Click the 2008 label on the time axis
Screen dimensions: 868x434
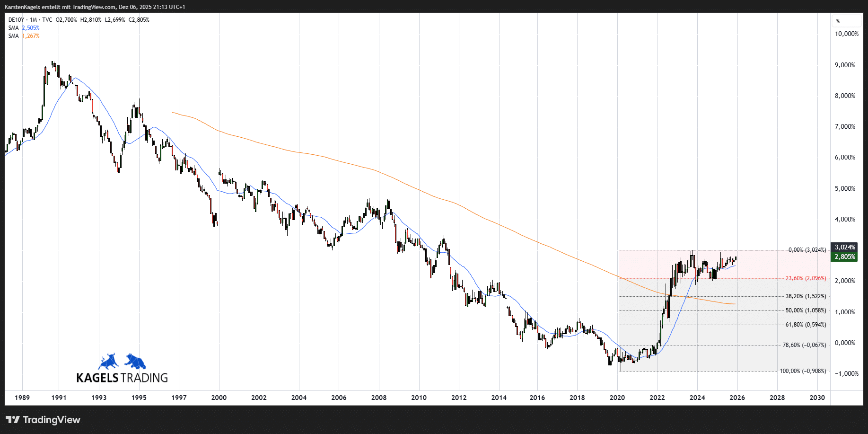point(378,398)
